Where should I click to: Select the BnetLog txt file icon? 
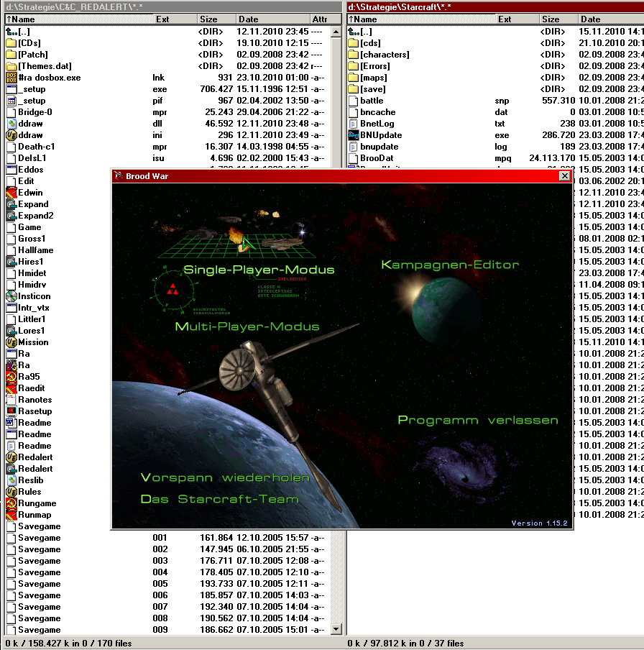pos(353,124)
